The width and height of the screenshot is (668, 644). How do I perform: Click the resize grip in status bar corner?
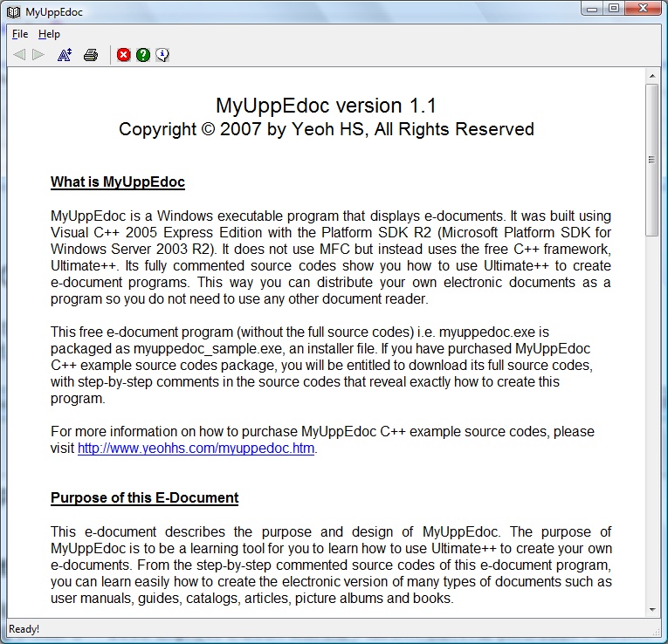pos(657,633)
